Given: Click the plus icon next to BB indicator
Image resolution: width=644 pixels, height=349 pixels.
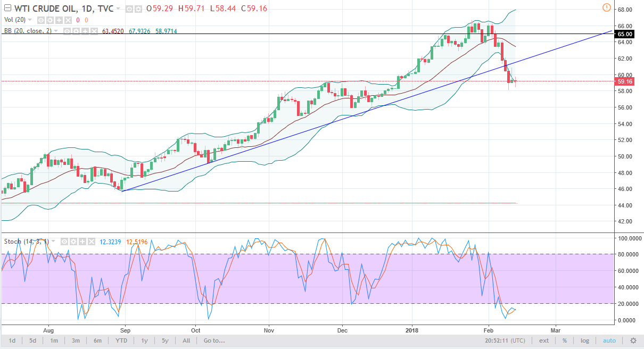Looking at the screenshot, I should coord(85,31).
